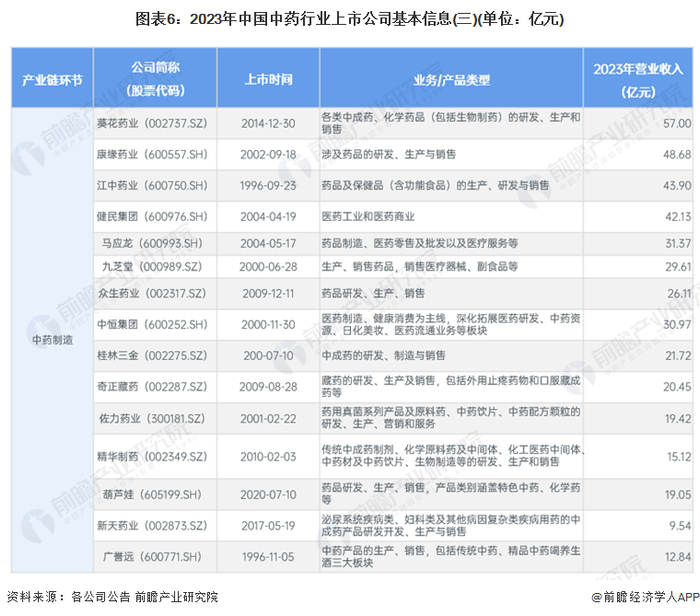The image size is (700, 616).
Task: Click listing date 1996-09-23
Action: [x=268, y=185]
